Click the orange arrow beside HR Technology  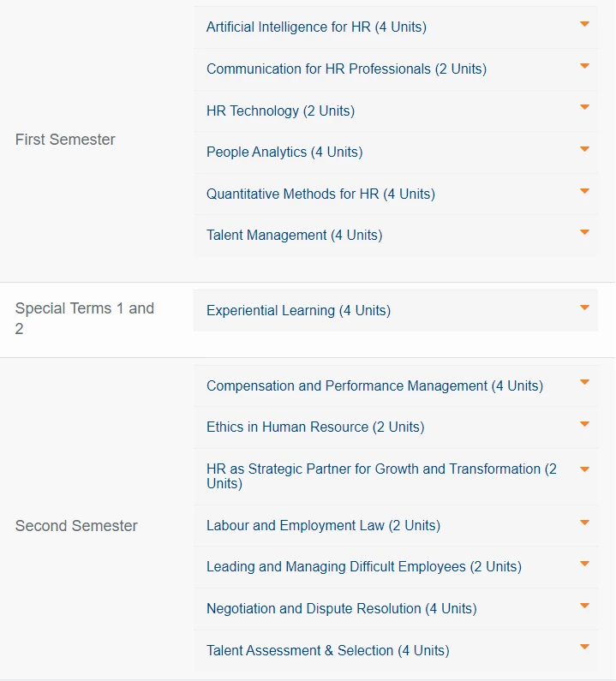click(x=584, y=107)
